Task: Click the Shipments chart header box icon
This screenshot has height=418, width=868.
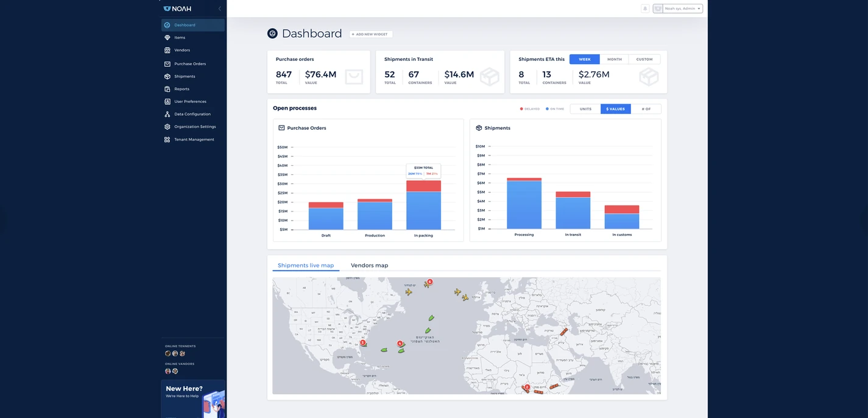Action: [x=479, y=128]
